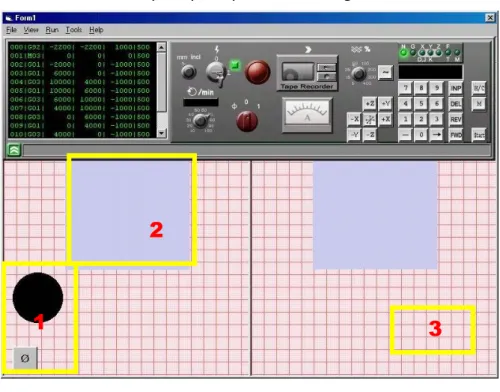Click the Start key

click(x=479, y=135)
